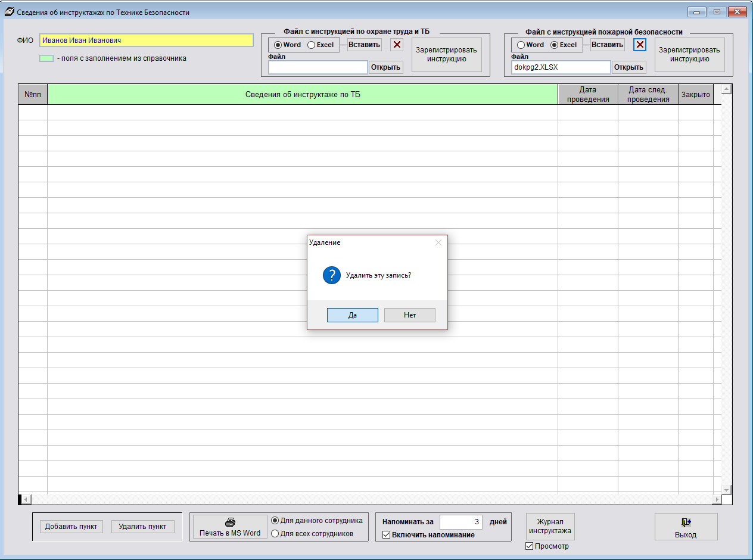753x560 pixels.
Task: Confirm deletion with the Да button
Action: (352, 315)
